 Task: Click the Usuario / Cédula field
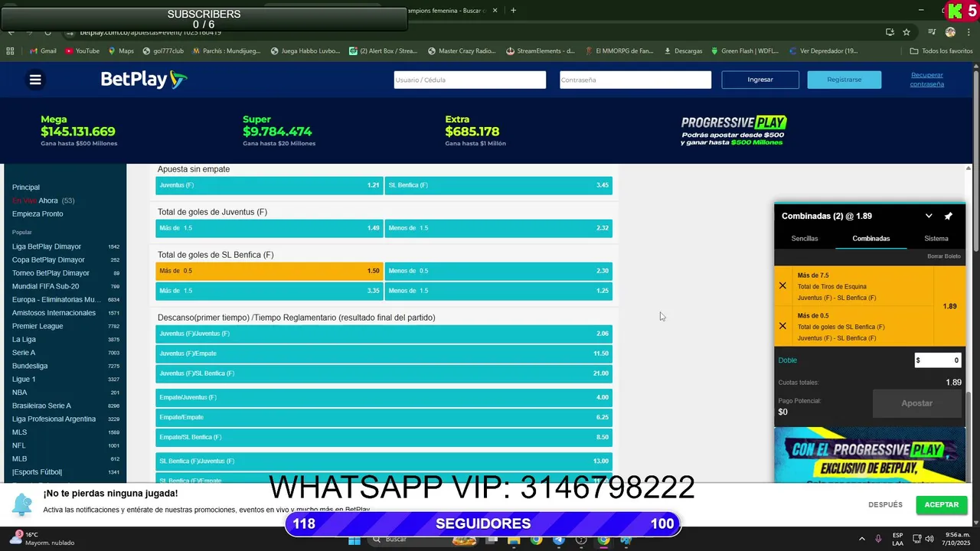pyautogui.click(x=470, y=80)
